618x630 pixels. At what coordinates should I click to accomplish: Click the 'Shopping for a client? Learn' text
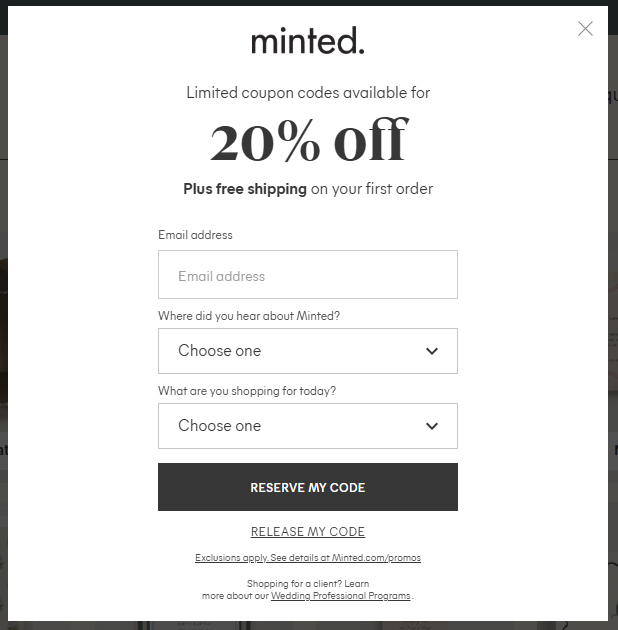coord(308,583)
